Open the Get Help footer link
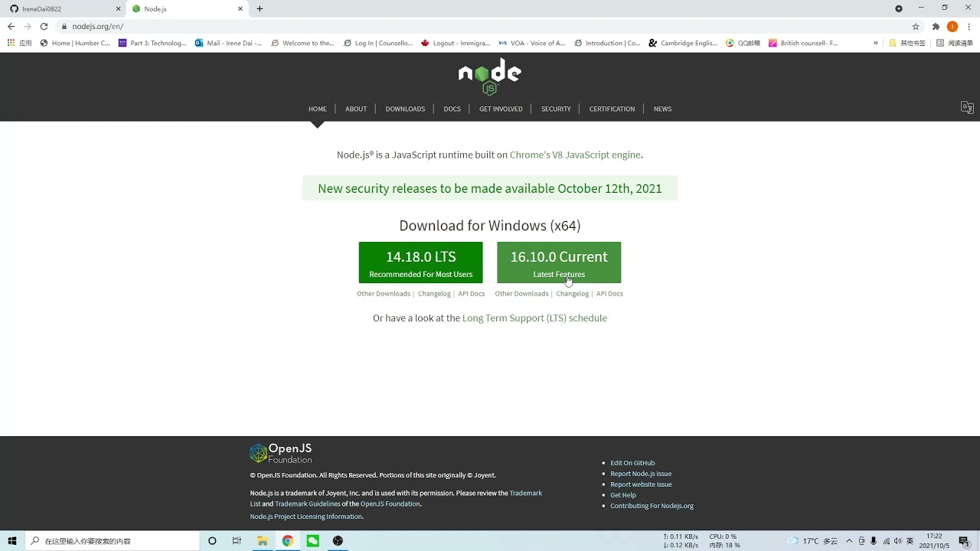The image size is (980, 551). [x=623, y=495]
